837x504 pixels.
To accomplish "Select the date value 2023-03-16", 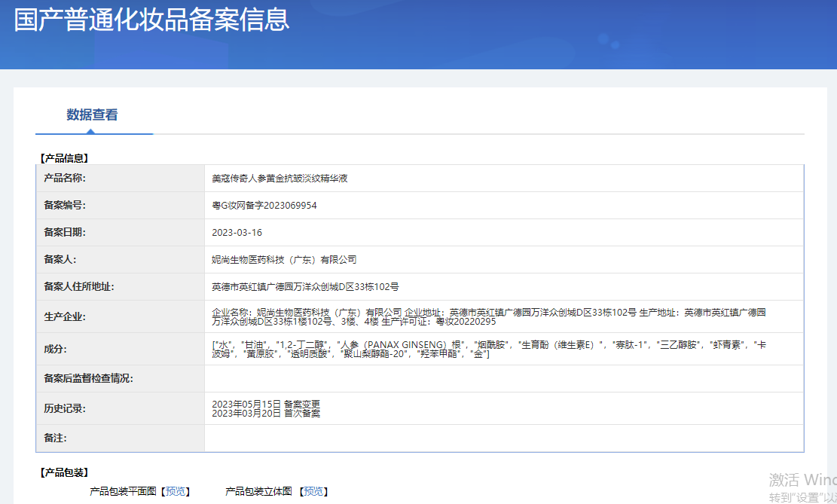I will [237, 232].
